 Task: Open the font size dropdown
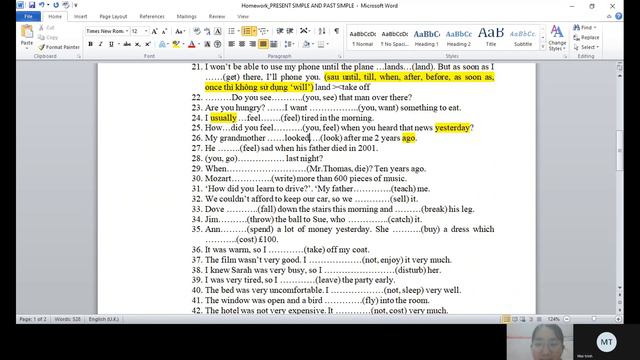146,31
